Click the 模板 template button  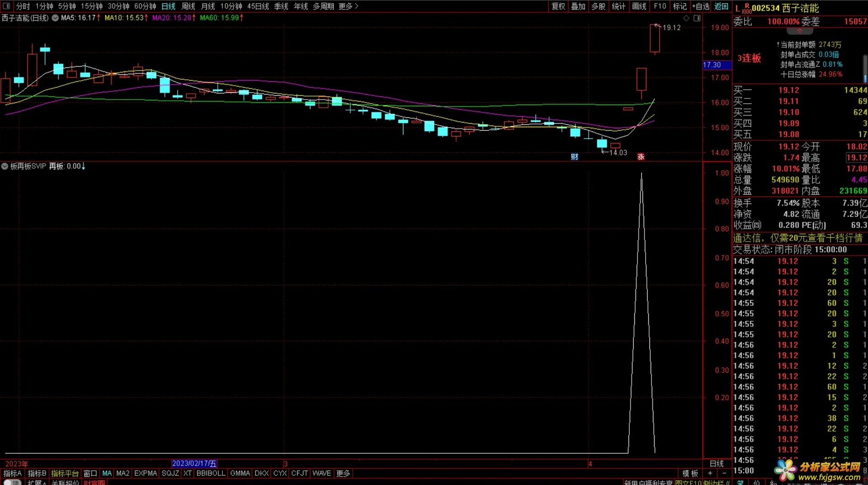(x=690, y=473)
